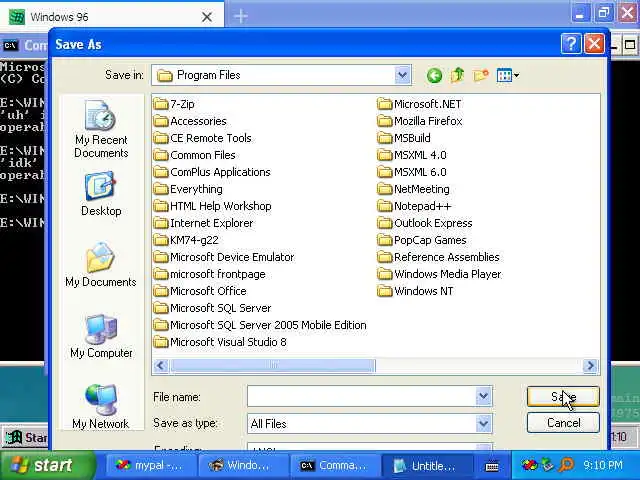Select the CE Remote Tools folder
Viewport: 640px width, 480px height.
pos(203,138)
